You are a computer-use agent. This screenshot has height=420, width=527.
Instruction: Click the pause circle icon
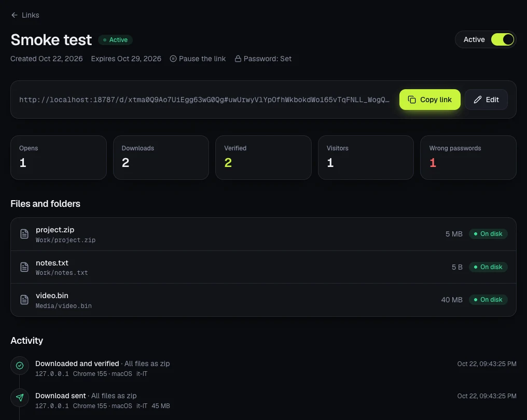pyautogui.click(x=173, y=59)
